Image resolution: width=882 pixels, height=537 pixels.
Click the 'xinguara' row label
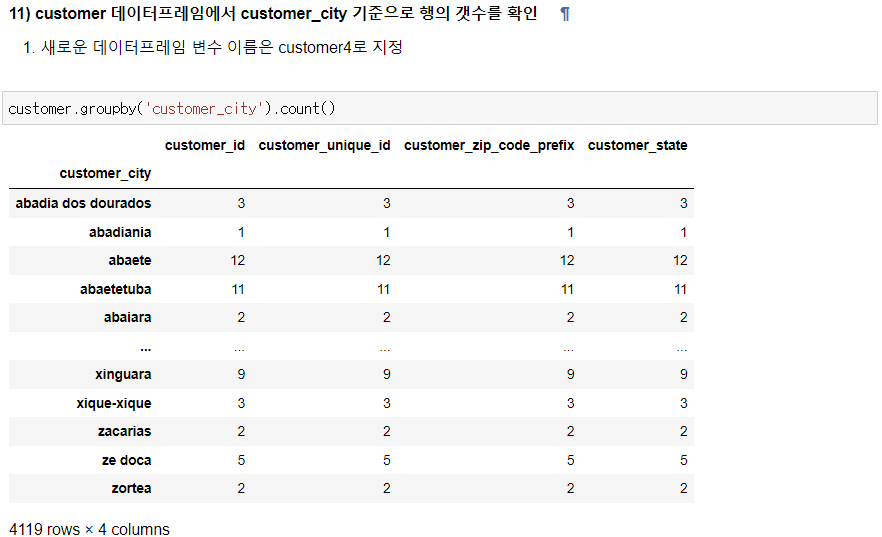123,374
